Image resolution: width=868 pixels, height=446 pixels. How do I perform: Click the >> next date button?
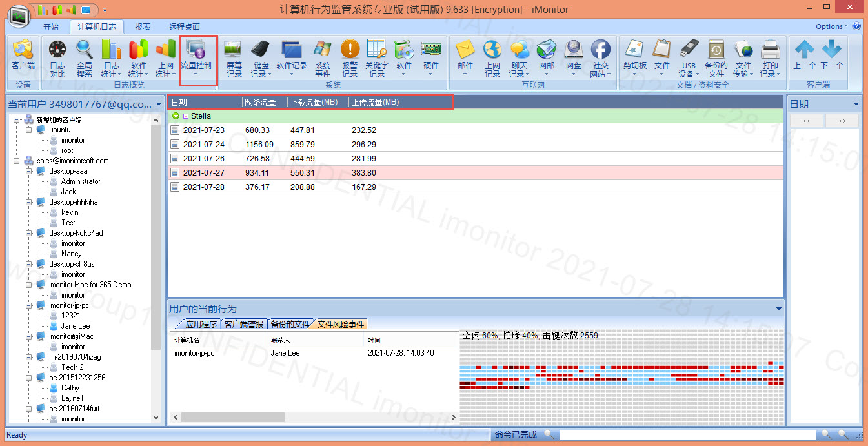click(x=842, y=121)
